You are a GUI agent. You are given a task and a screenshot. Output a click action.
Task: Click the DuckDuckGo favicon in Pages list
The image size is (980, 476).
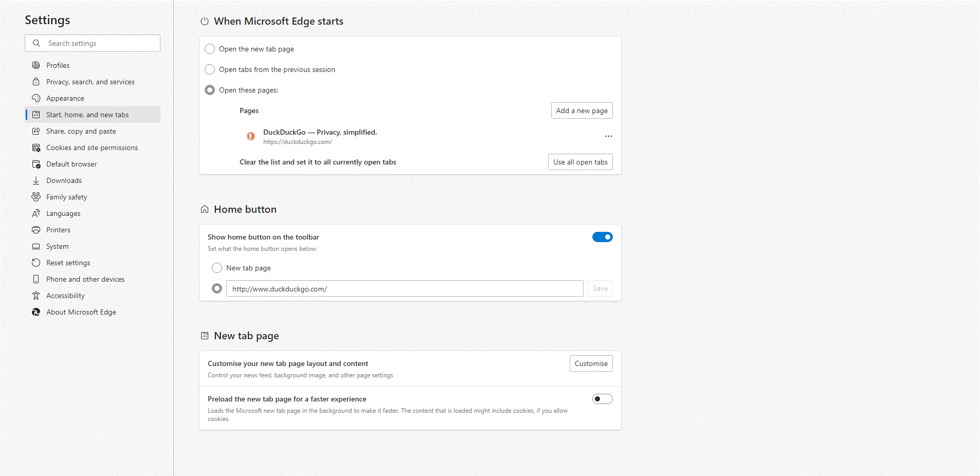tap(251, 136)
